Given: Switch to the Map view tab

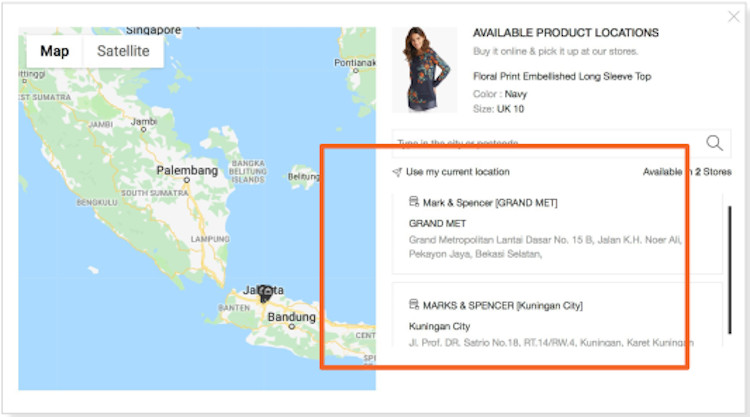Looking at the screenshot, I should click(x=55, y=51).
